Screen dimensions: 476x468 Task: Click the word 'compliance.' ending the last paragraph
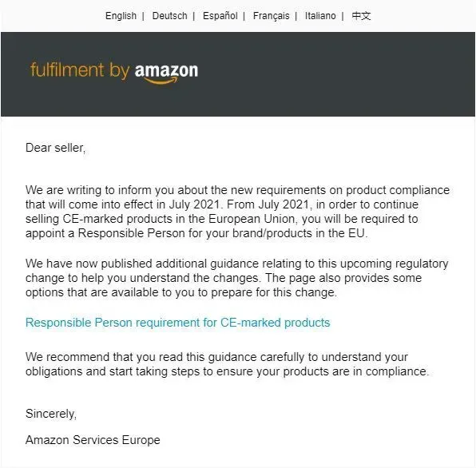point(398,371)
